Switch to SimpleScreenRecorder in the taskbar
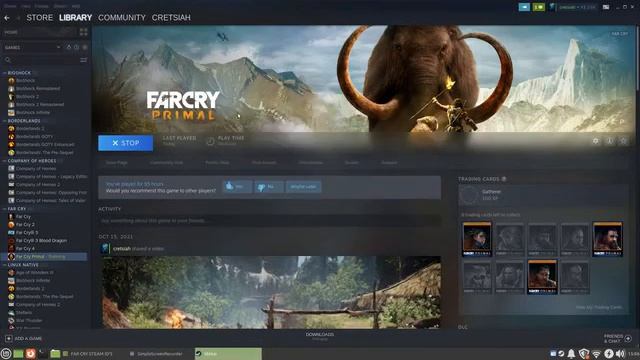This screenshot has width=640, height=360. [160, 353]
